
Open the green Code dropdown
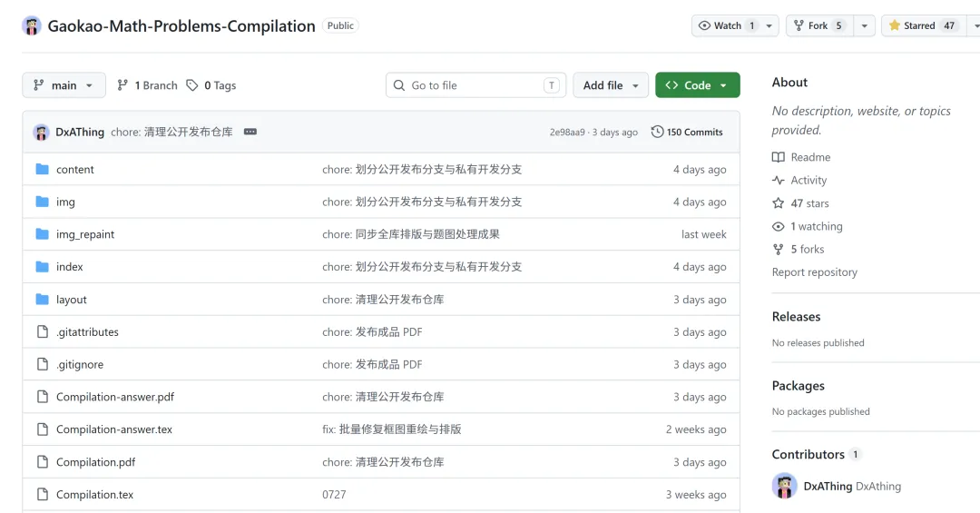[x=698, y=85]
